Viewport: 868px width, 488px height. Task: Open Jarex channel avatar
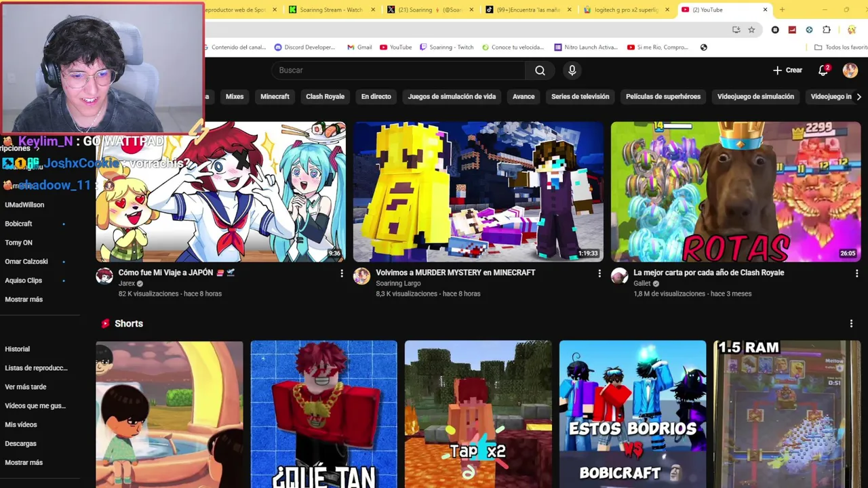(x=104, y=276)
